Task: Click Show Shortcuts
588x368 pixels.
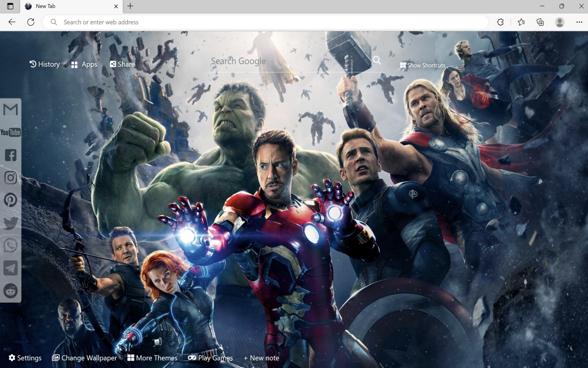Action: [x=423, y=65]
